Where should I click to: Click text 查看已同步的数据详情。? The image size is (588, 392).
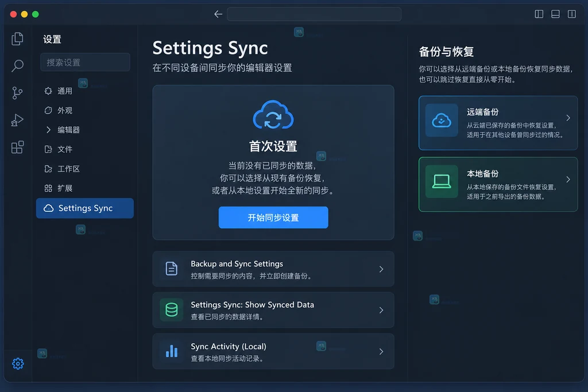pyautogui.click(x=228, y=317)
